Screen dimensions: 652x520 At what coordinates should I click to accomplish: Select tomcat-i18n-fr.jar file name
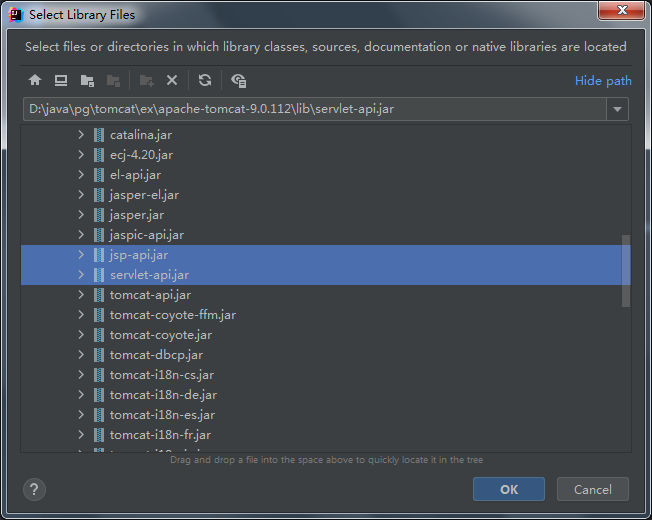(160, 435)
